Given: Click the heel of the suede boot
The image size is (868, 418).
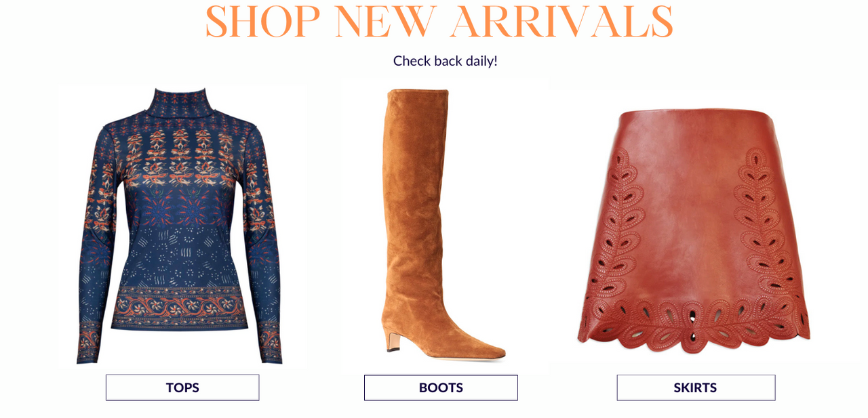Looking at the screenshot, I should point(392,339).
